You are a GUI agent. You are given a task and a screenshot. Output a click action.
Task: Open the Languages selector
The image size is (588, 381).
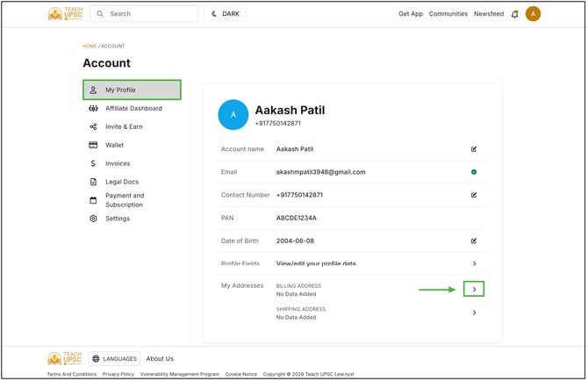tap(115, 360)
